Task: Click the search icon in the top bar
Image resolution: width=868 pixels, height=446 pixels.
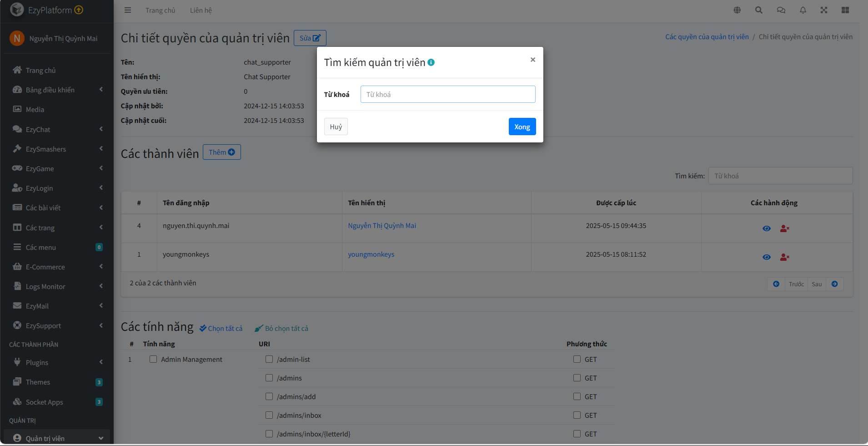Action: 758,10
